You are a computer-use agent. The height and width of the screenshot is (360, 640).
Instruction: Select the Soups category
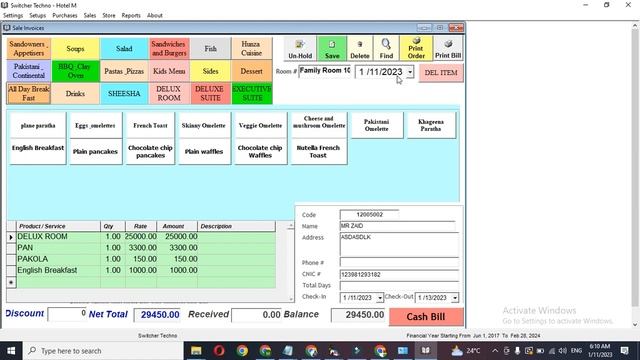[x=75, y=49]
